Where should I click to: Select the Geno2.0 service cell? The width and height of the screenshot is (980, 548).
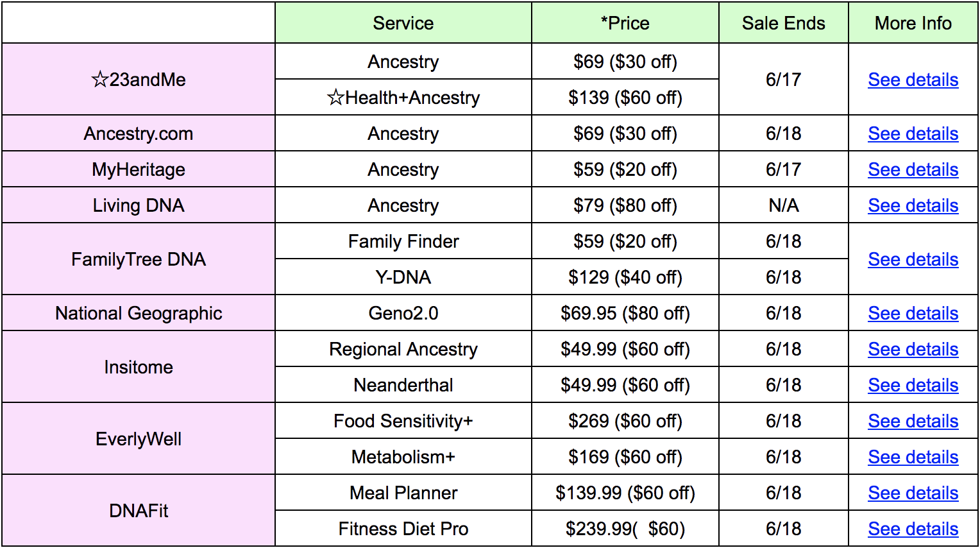tap(403, 313)
